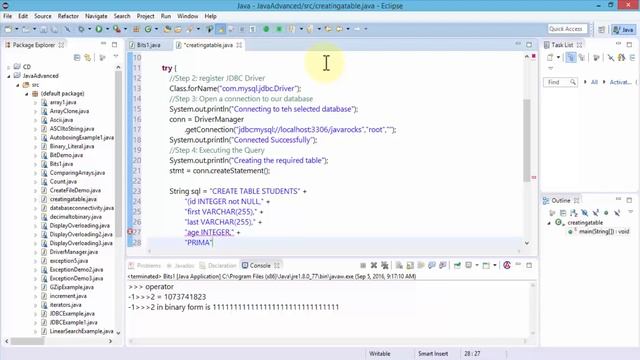Click the Save toolbar icon
This screenshot has width=640, height=360.
tap(44, 29)
